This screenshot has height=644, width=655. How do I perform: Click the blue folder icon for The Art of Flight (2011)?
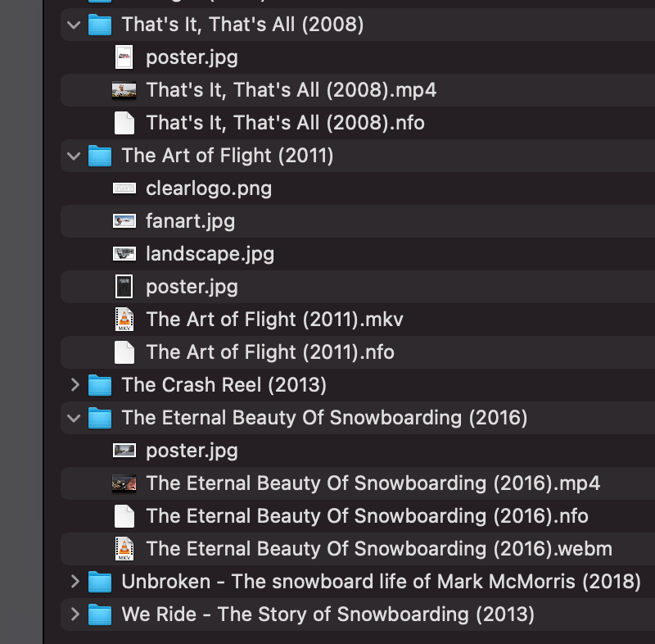click(x=100, y=156)
